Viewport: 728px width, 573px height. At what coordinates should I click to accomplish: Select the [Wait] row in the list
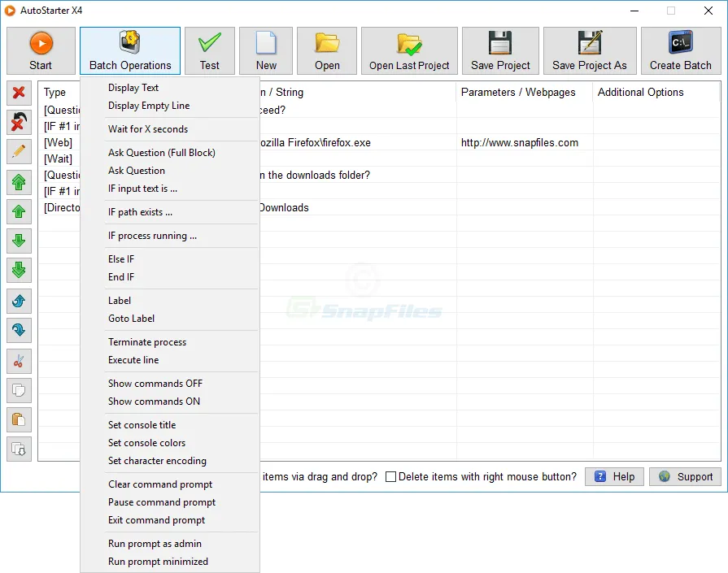[x=58, y=159]
